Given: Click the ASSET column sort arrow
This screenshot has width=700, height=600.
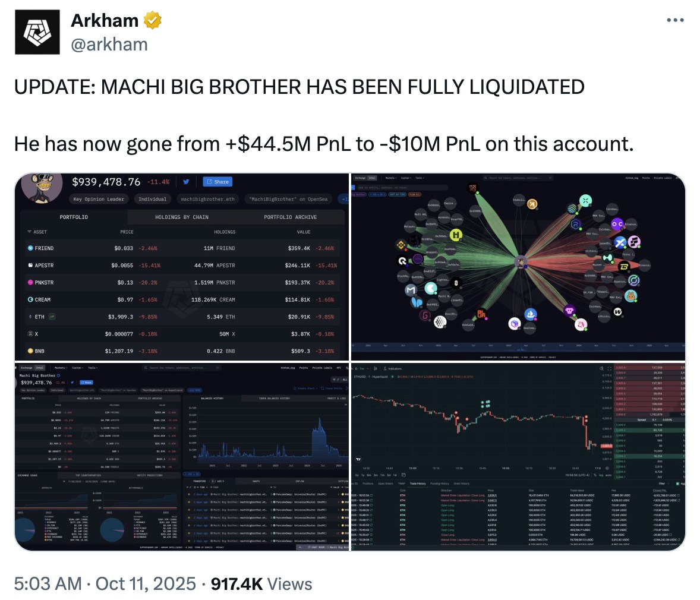Looking at the screenshot, I should (x=29, y=232).
